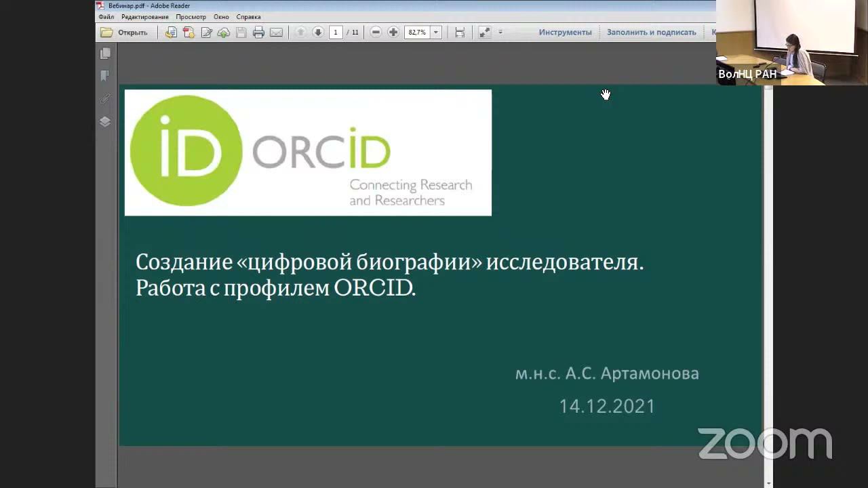Show bookmarks panel in sidebar
Viewport: 868px width, 488px height.
pos(105,76)
